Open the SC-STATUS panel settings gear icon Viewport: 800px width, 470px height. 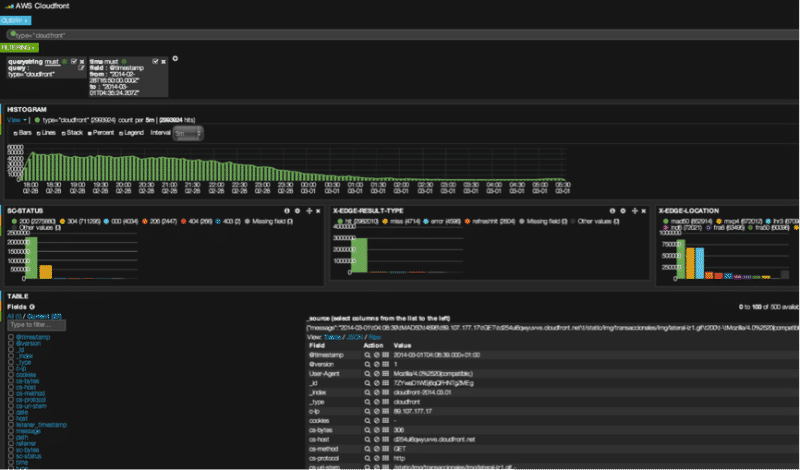tap(296, 212)
